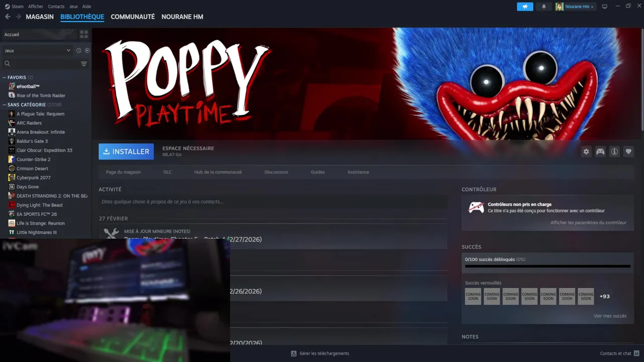The width and height of the screenshot is (644, 362).
Task: Expand the Nourane Hm account dropdown
Action: [575, 7]
